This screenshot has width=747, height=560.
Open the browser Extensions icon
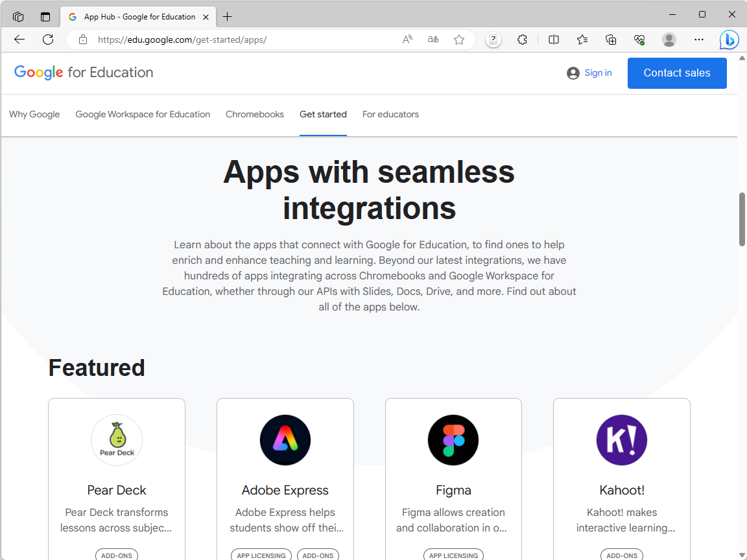522,40
